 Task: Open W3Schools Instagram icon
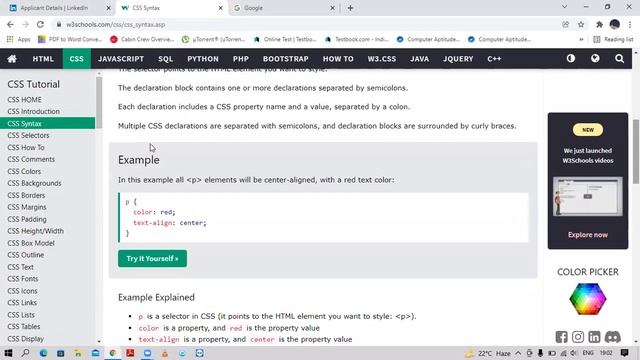tap(578, 337)
